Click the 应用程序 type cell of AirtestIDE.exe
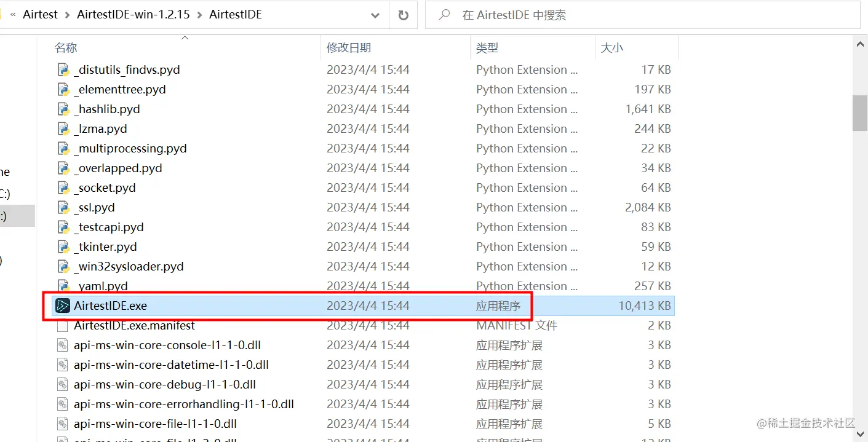This screenshot has height=442, width=868. pos(498,306)
